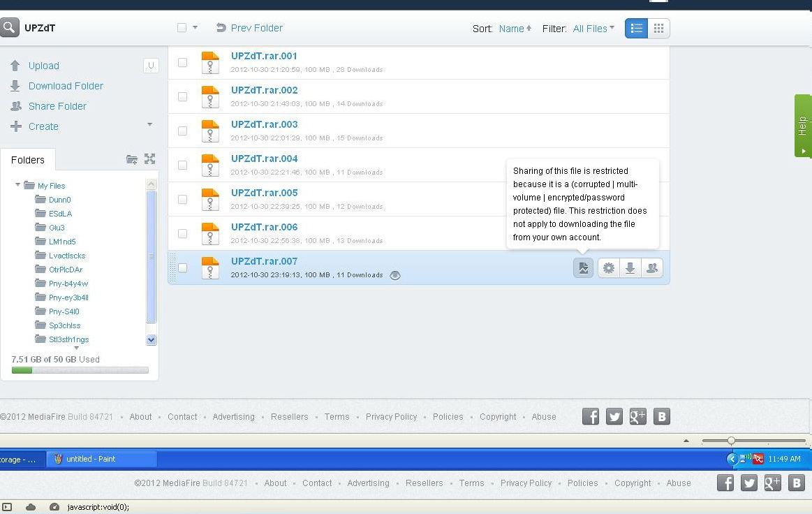The height and width of the screenshot is (514, 812).
Task: Switch to untitled - Paint taskbar button
Action: (x=101, y=459)
